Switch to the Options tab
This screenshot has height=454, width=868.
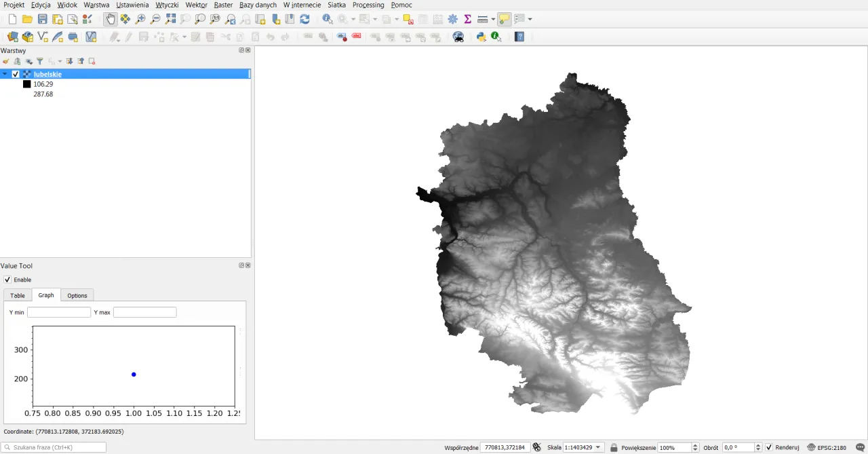(77, 295)
